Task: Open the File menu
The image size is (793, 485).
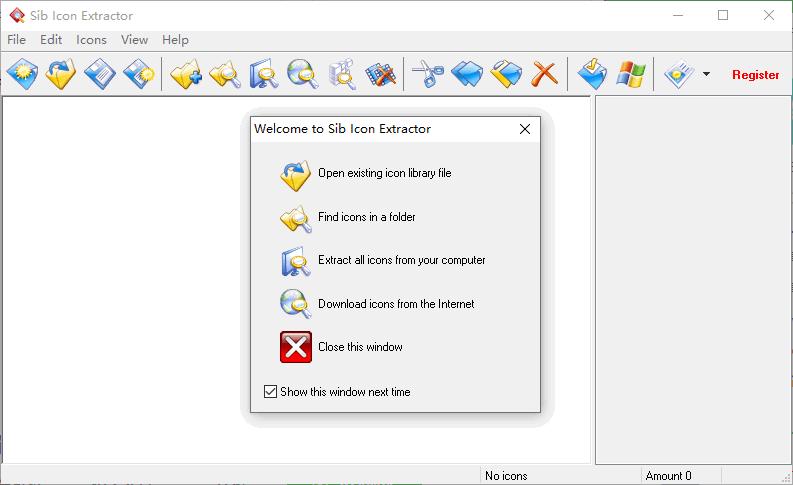Action: 16,39
